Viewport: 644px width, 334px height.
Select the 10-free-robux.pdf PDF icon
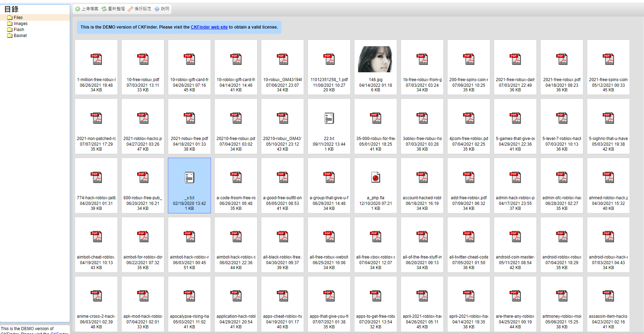coord(143,59)
